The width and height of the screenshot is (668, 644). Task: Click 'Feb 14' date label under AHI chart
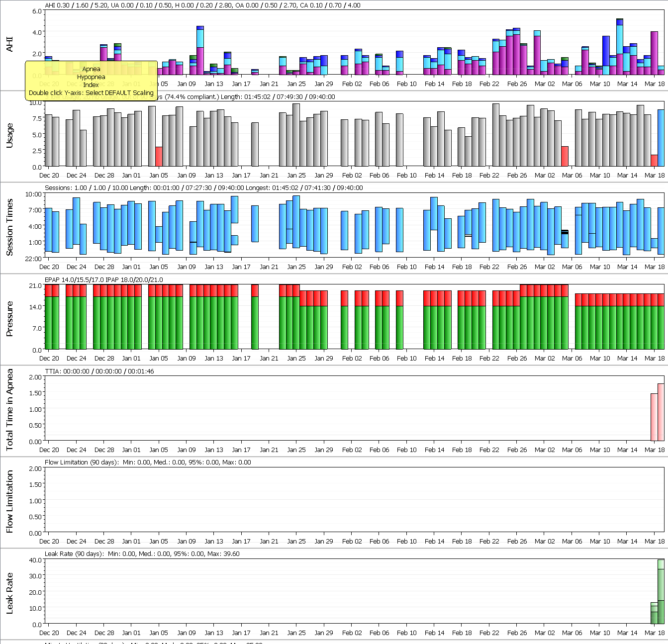[x=434, y=84]
